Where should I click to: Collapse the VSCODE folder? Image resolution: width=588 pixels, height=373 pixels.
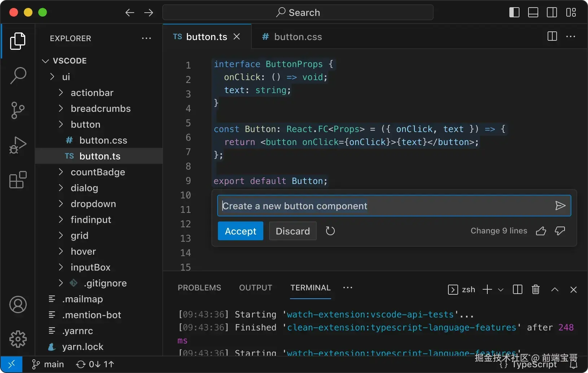pyautogui.click(x=45, y=61)
